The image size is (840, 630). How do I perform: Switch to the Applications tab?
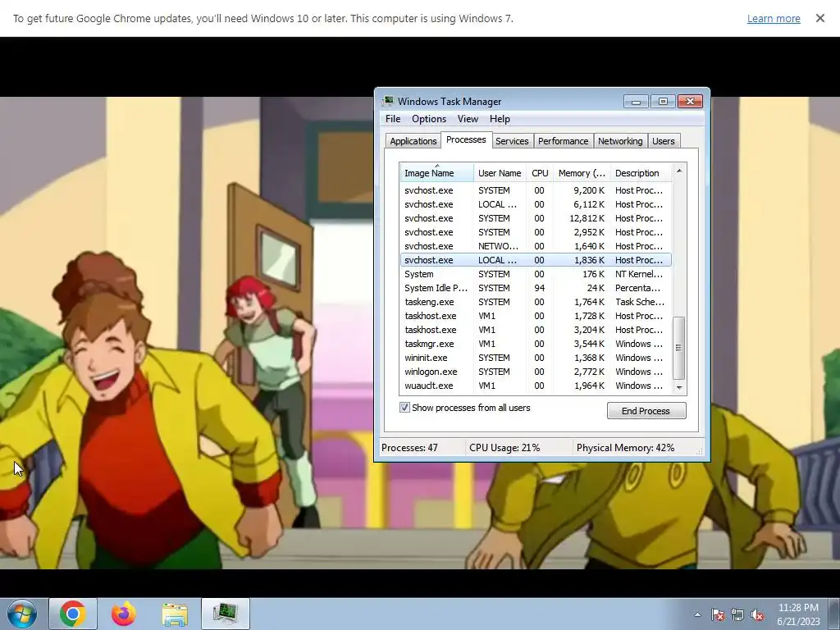click(413, 141)
